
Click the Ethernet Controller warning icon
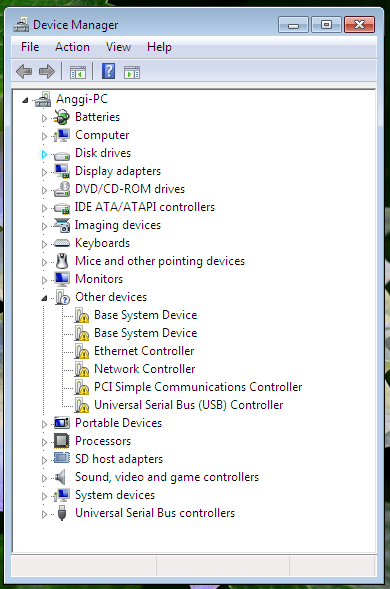82,351
